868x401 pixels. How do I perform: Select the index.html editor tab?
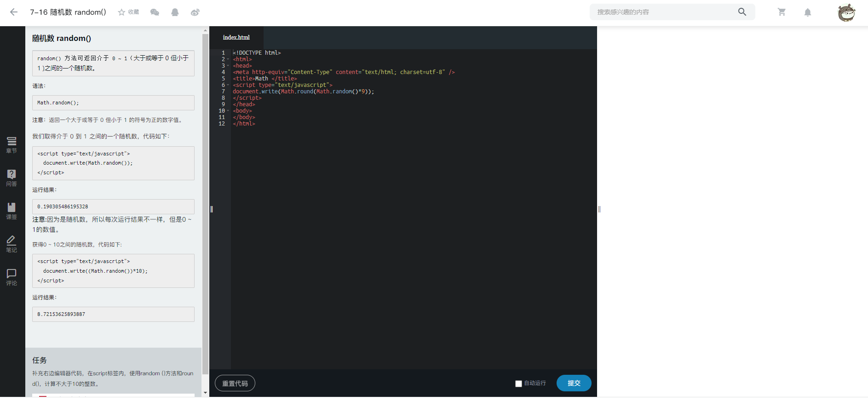tap(236, 38)
